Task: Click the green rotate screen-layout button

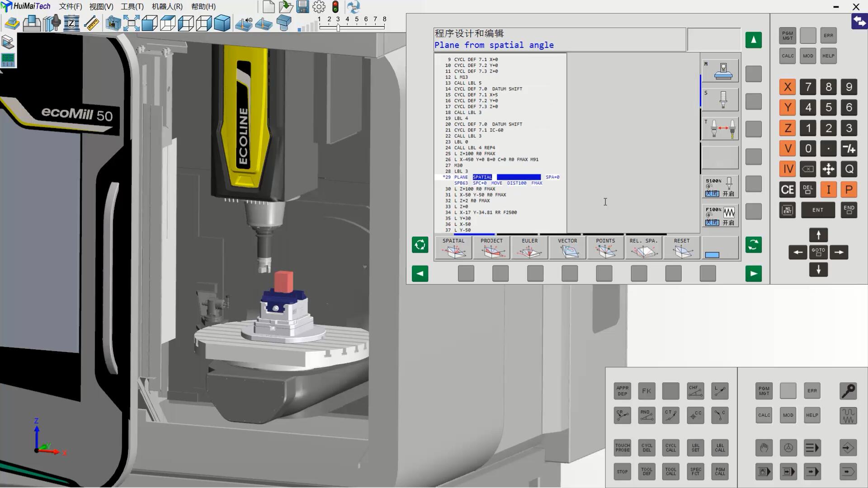Action: pyautogui.click(x=420, y=245)
